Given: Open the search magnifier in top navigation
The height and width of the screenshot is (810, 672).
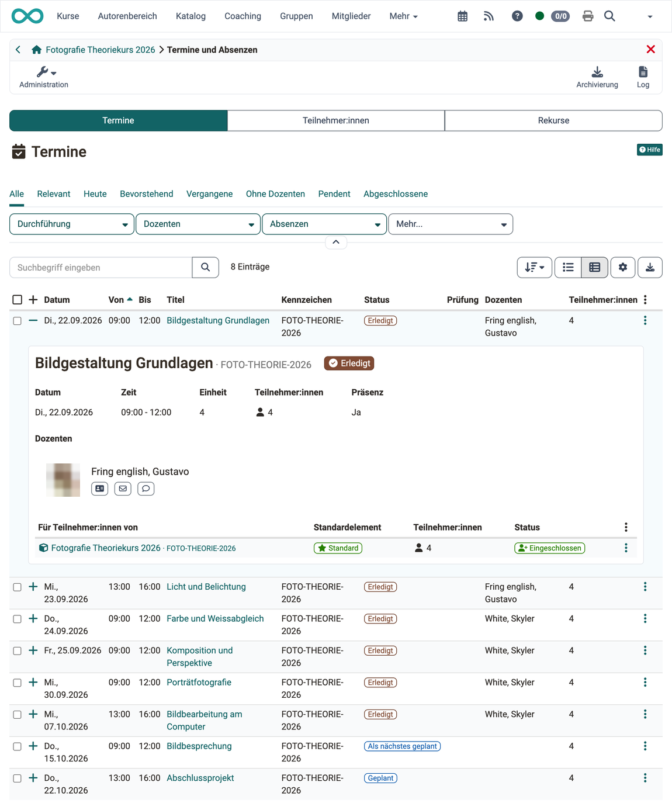Looking at the screenshot, I should [x=609, y=16].
